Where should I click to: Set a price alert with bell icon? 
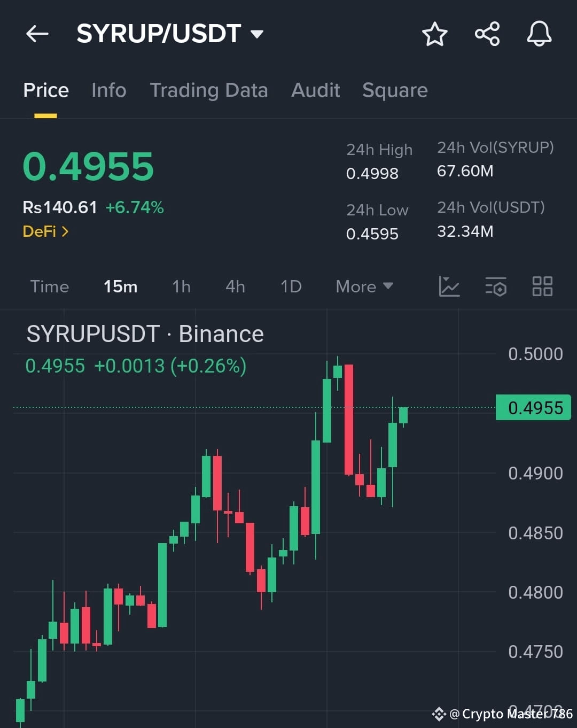[x=539, y=34]
